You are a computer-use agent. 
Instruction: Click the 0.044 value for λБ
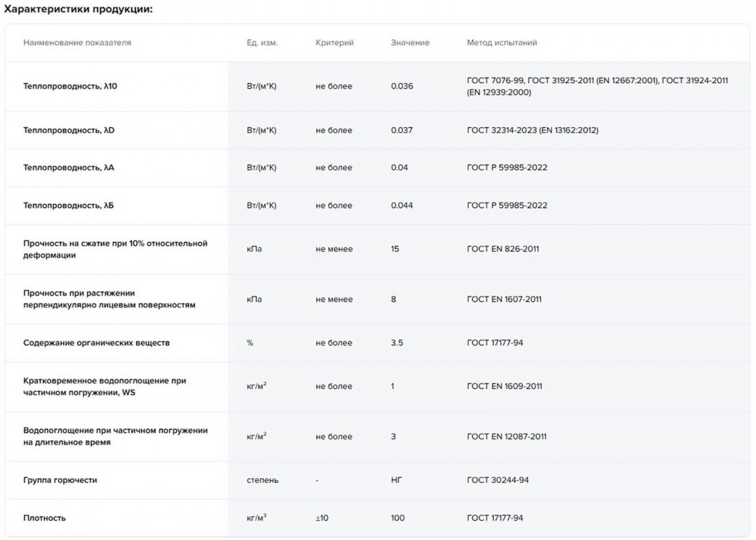coord(401,205)
